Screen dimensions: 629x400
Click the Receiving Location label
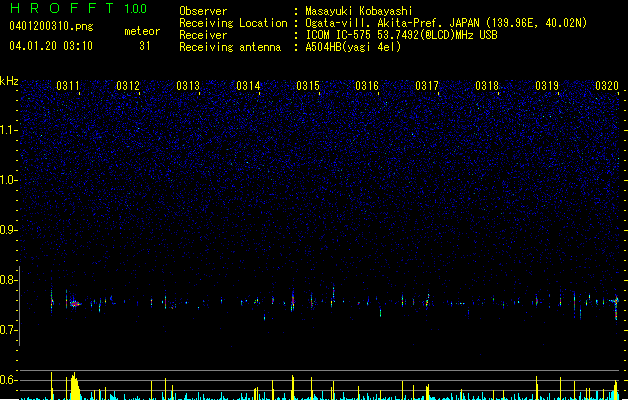click(x=233, y=23)
